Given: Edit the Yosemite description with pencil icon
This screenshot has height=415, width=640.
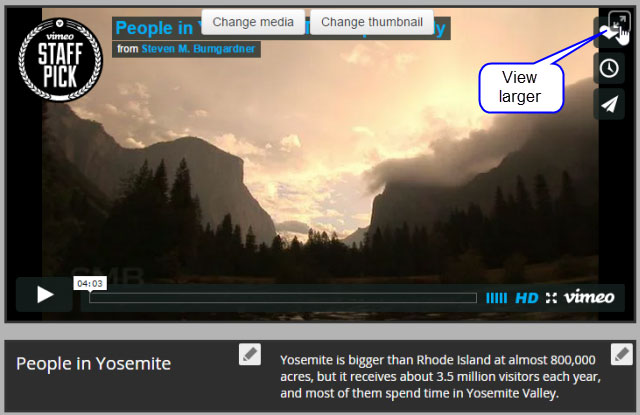Looking at the screenshot, I should (x=622, y=354).
